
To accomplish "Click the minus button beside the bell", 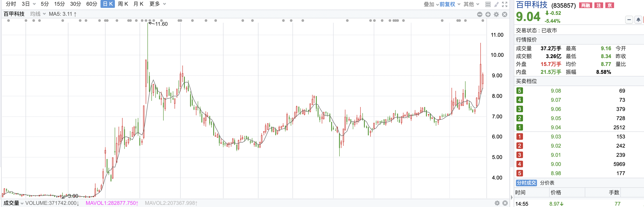I will tap(629, 20).
